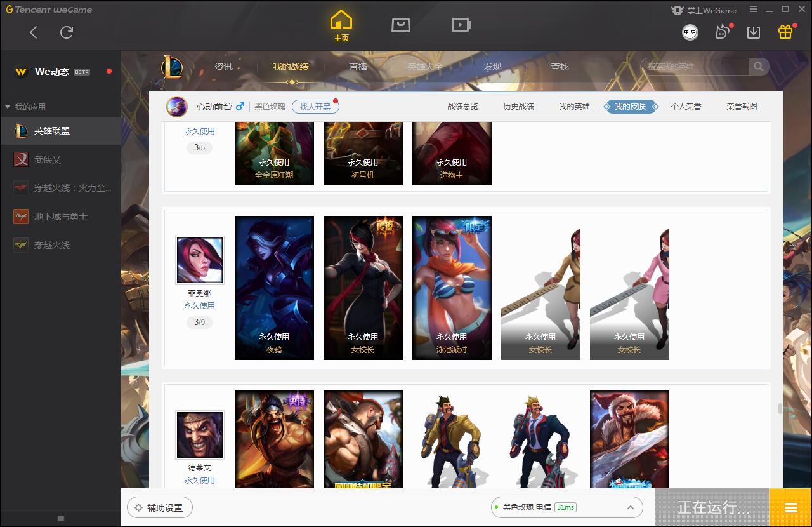
Task: Switch to the 直播 tab
Action: pyautogui.click(x=358, y=67)
